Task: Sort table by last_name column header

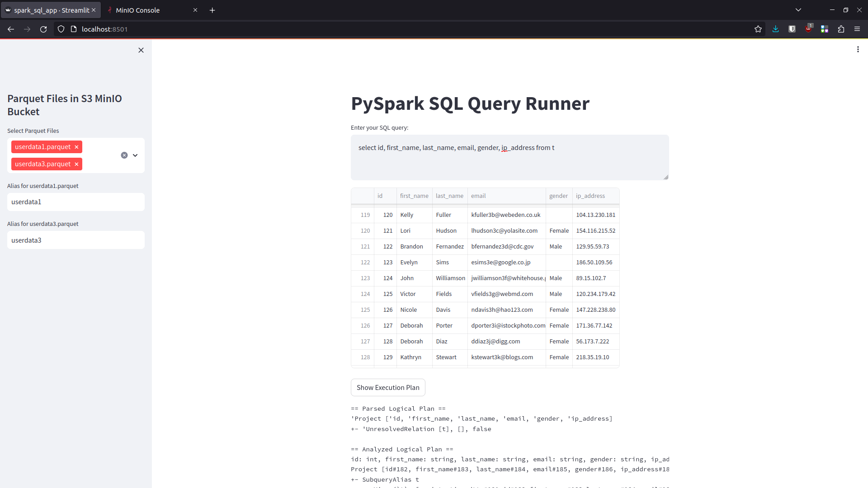Action: pyautogui.click(x=450, y=196)
